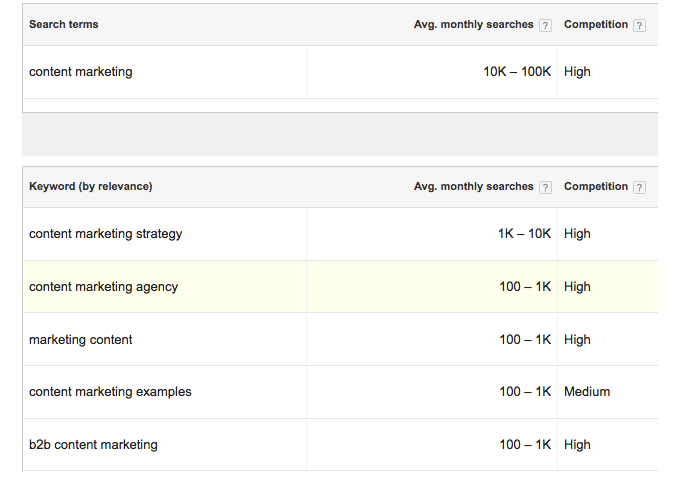Click the 'marketing content' keyword
Screen dimensions: 674x481
click(x=81, y=340)
